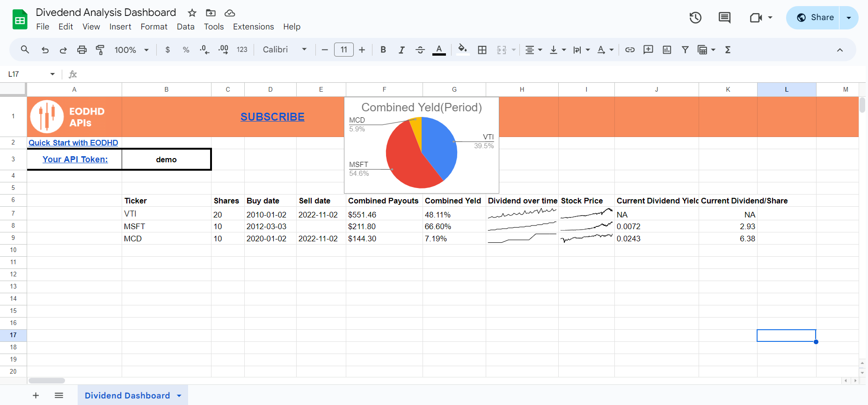Open the File menu
The height and width of the screenshot is (405, 868).
tap(43, 27)
